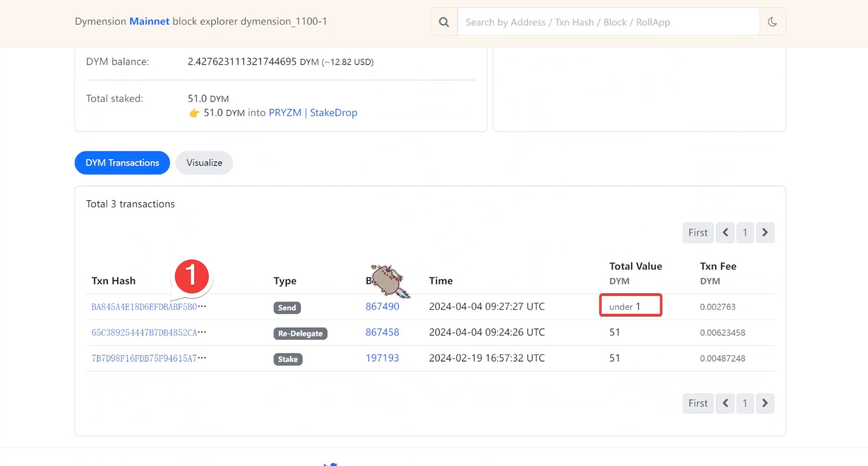The height and width of the screenshot is (466, 868).
Task: Open transaction hash starting with 7B7D98F1
Action: 145,358
